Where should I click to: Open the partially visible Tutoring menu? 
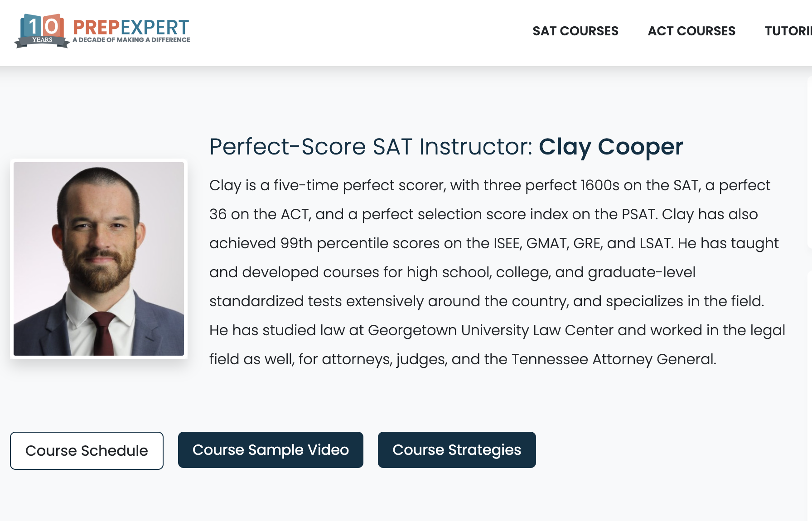click(x=788, y=31)
